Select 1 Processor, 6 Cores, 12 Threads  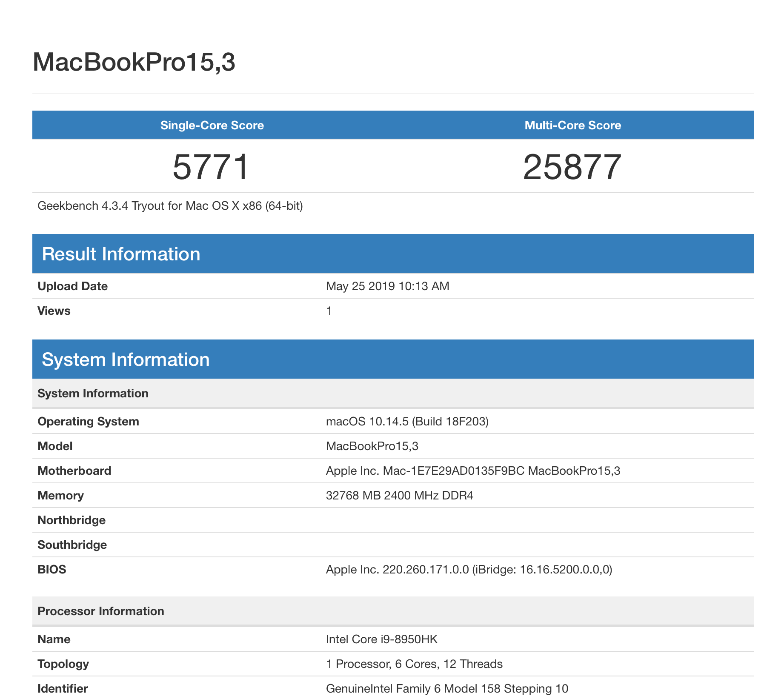pyautogui.click(x=414, y=664)
